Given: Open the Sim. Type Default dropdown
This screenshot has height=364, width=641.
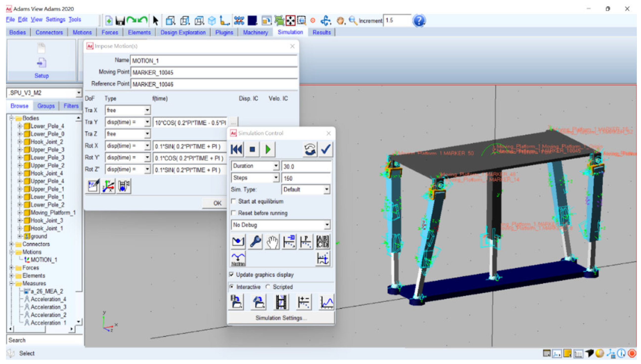Looking at the screenshot, I should (x=326, y=189).
